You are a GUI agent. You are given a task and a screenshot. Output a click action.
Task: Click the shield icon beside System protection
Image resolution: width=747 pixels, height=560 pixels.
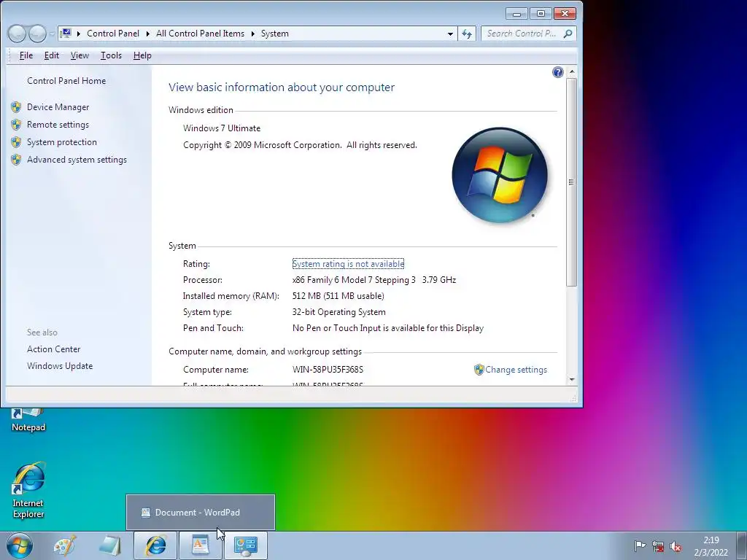click(16, 142)
